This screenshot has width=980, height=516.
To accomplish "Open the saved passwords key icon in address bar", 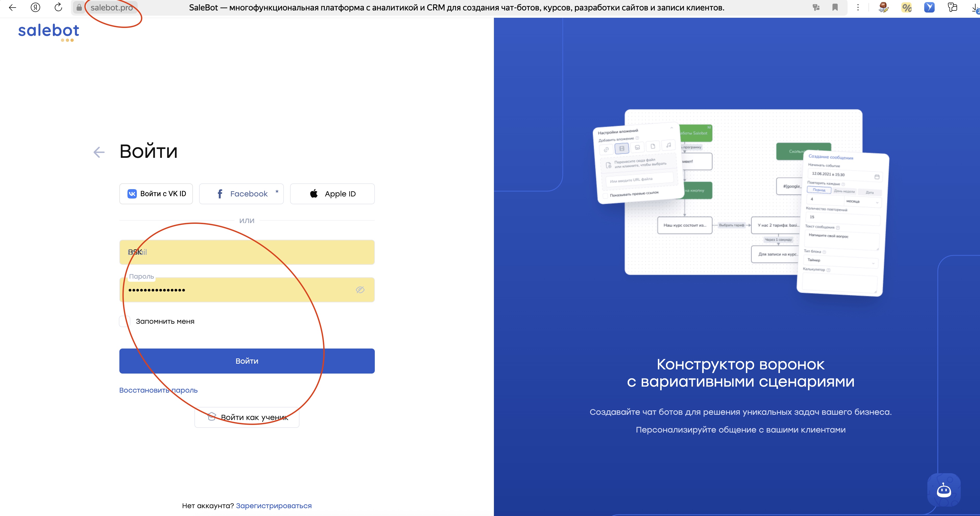I will point(816,7).
